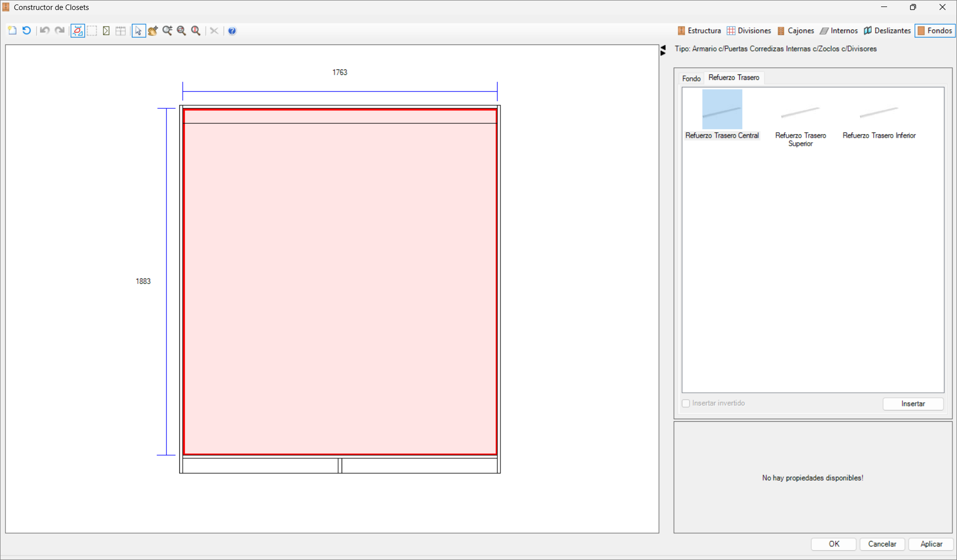Redo the last action
The width and height of the screenshot is (957, 560).
pyautogui.click(x=59, y=30)
